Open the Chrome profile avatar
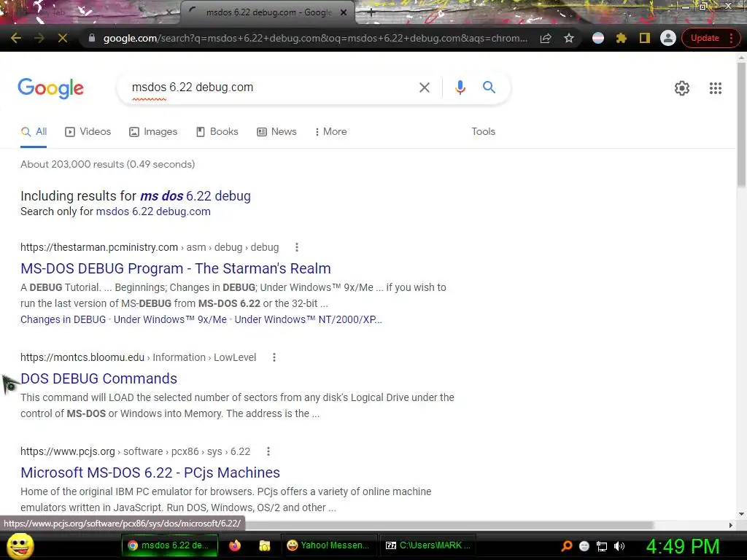 pyautogui.click(x=668, y=38)
